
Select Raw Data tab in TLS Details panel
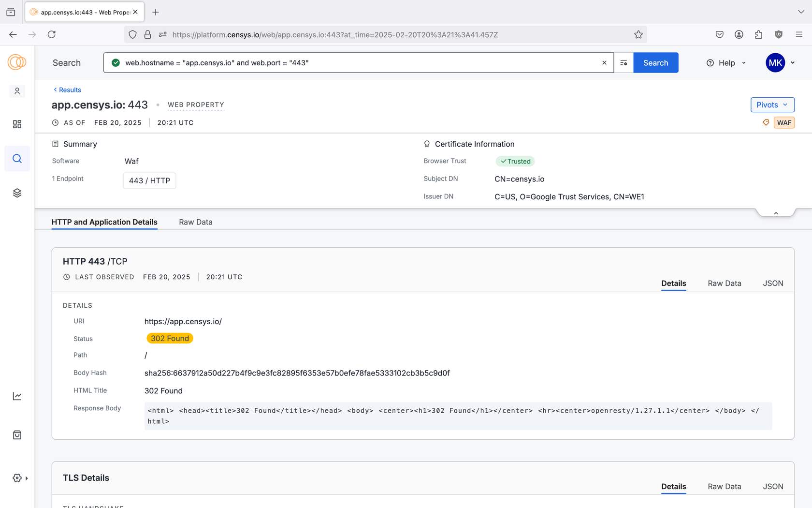click(725, 487)
